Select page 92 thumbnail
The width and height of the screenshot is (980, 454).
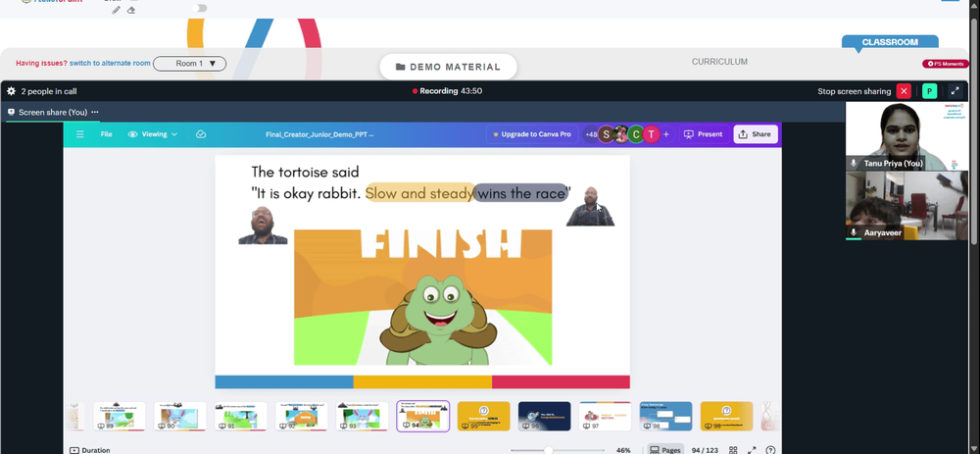point(301,417)
